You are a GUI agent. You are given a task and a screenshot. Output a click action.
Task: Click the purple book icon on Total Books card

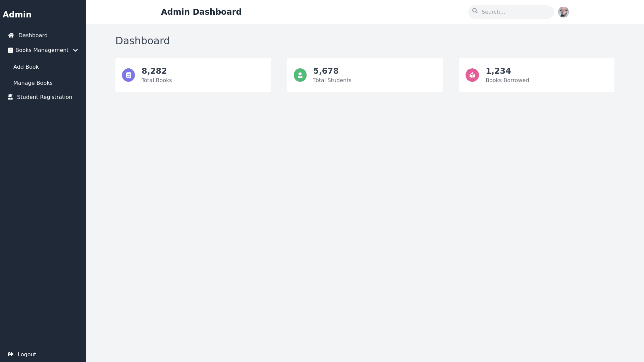point(128,75)
